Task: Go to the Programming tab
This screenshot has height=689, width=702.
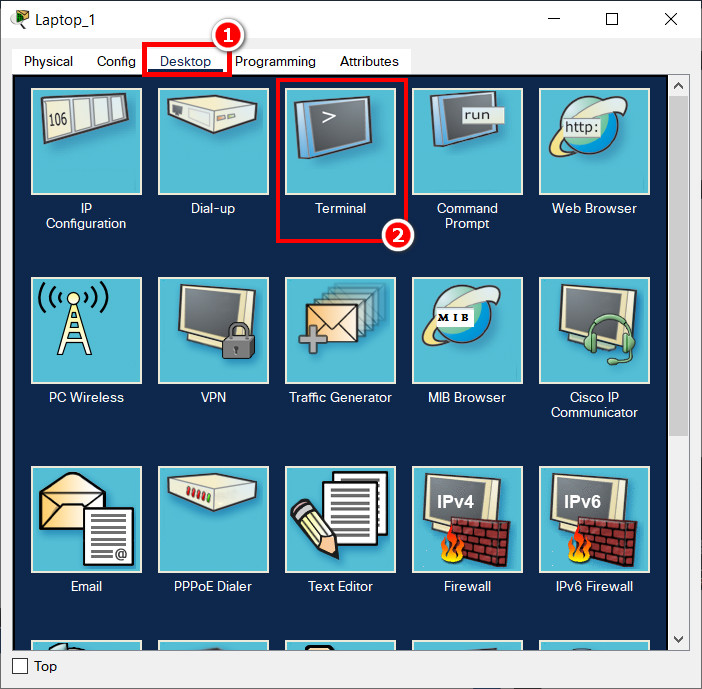Action: pyautogui.click(x=275, y=62)
